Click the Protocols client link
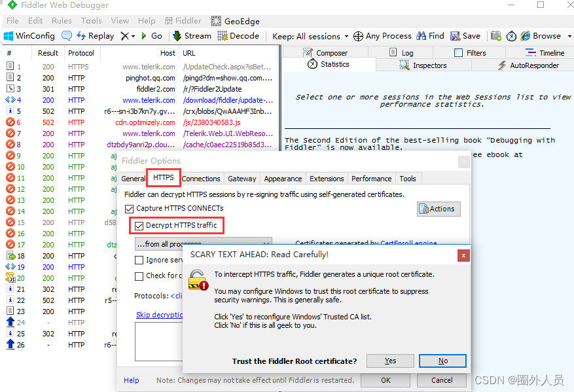 pos(177,296)
